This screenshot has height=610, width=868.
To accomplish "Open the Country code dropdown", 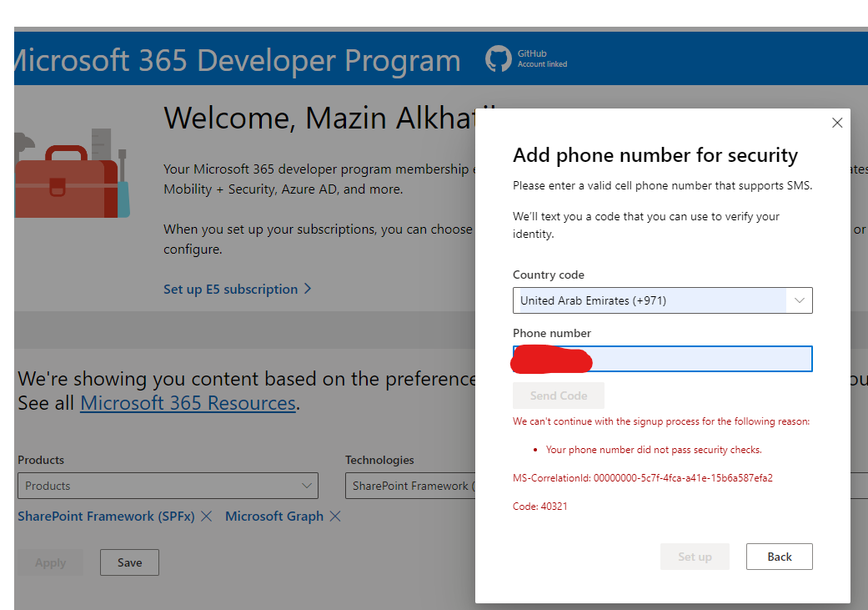I will [662, 300].
